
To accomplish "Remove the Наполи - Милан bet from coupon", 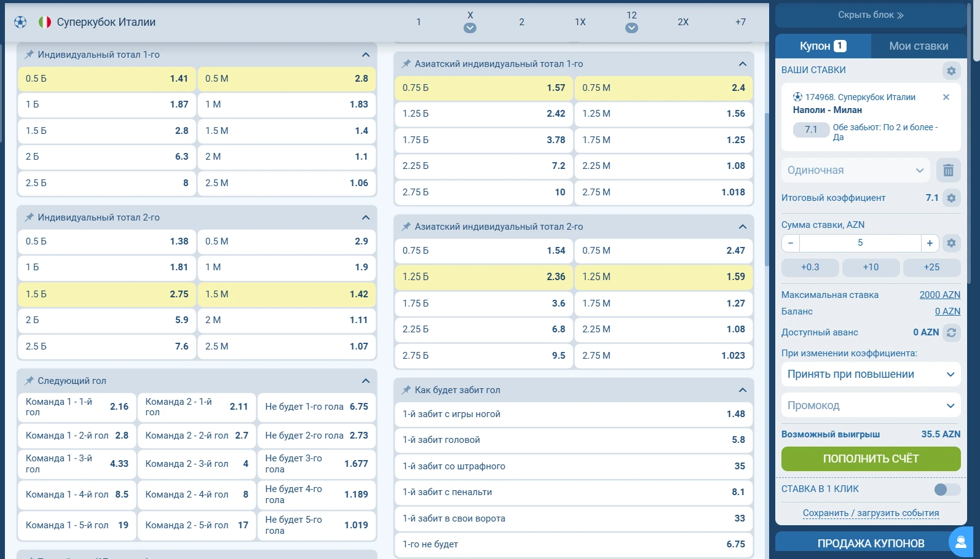I will click(946, 97).
